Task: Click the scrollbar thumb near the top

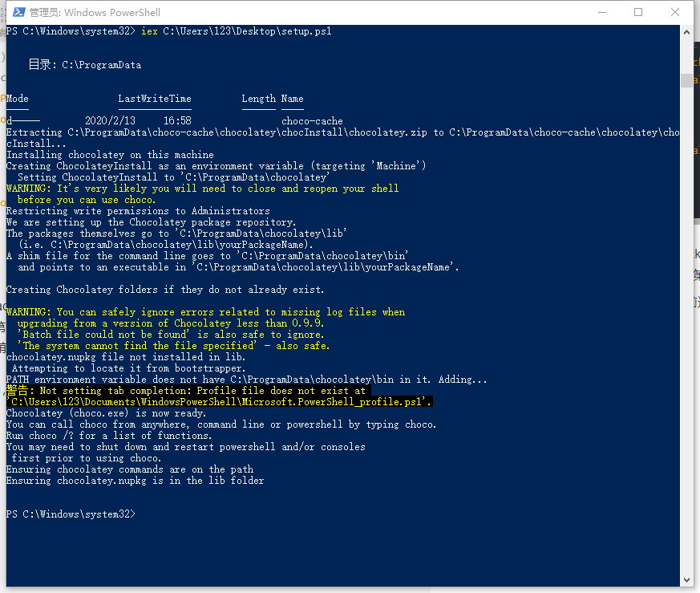Action: click(686, 80)
